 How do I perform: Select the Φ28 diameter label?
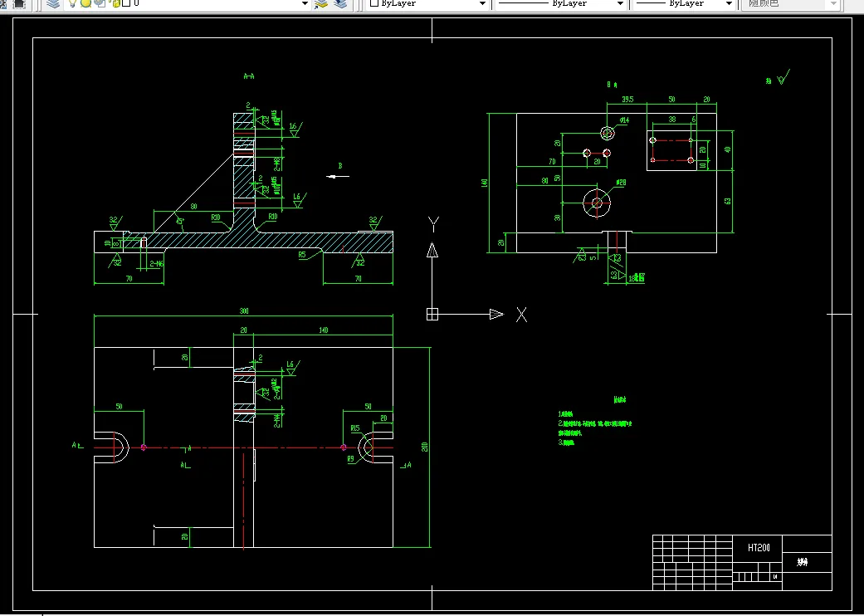coord(621,183)
